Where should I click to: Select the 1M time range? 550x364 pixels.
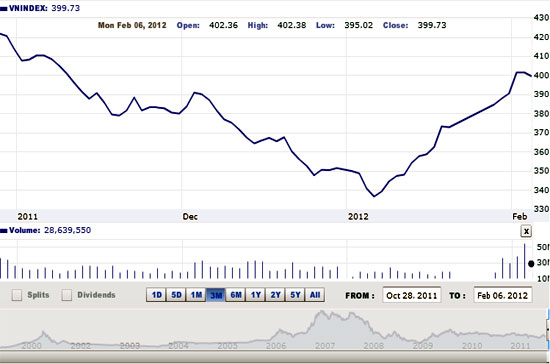[196, 295]
